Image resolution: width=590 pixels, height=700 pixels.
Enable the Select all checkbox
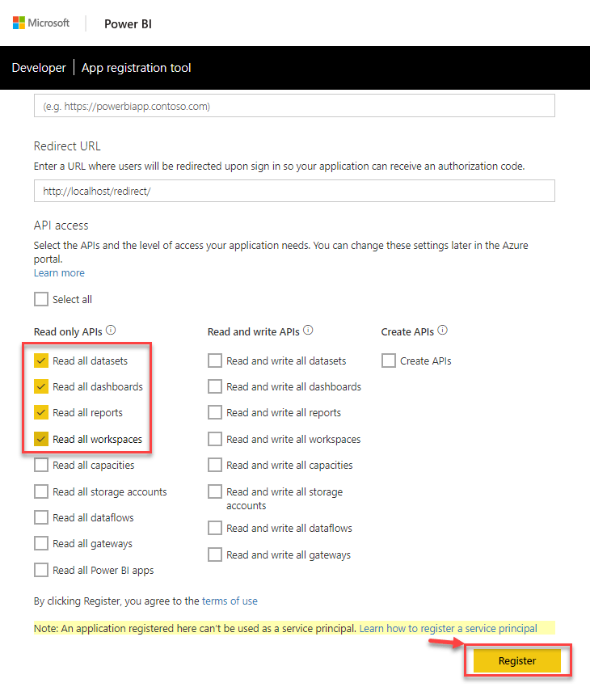click(x=40, y=298)
